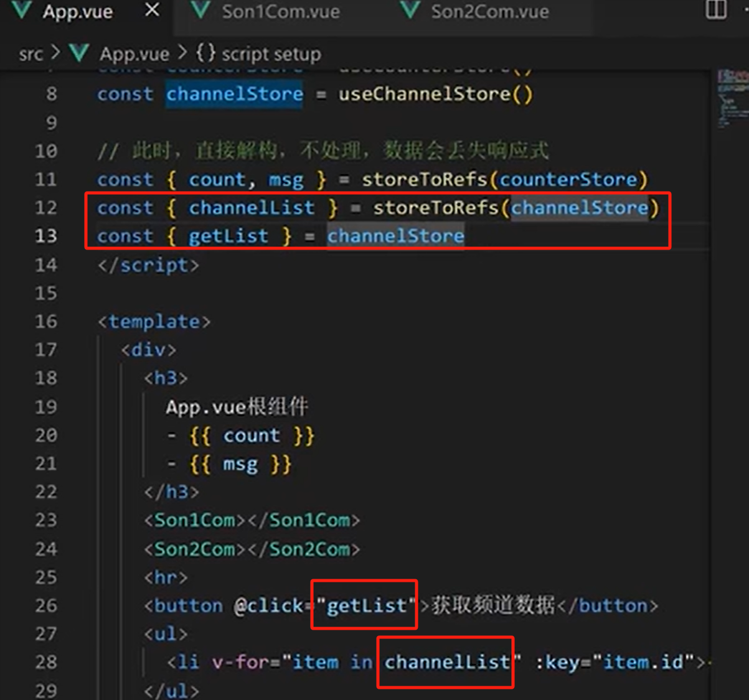
Task: Click the closing </script> tag
Action: coord(148,266)
